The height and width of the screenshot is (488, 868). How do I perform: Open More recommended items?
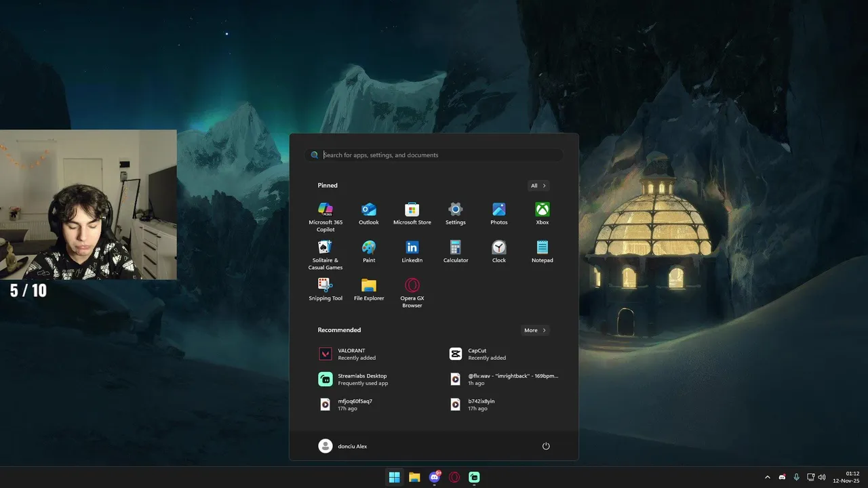(535, 330)
